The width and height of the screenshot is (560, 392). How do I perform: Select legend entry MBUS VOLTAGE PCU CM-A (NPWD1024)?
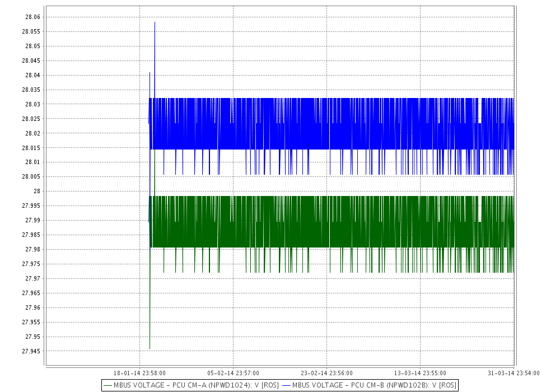(196, 385)
